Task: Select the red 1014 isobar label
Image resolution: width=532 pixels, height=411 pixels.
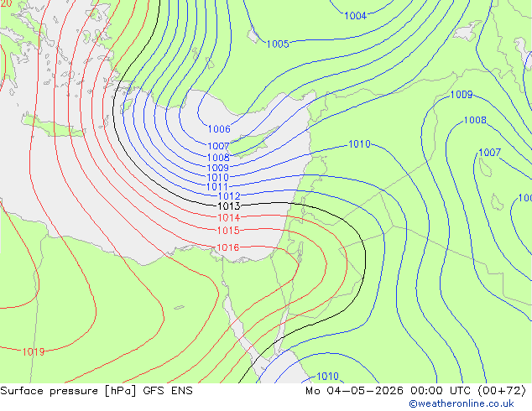Action: click(229, 218)
